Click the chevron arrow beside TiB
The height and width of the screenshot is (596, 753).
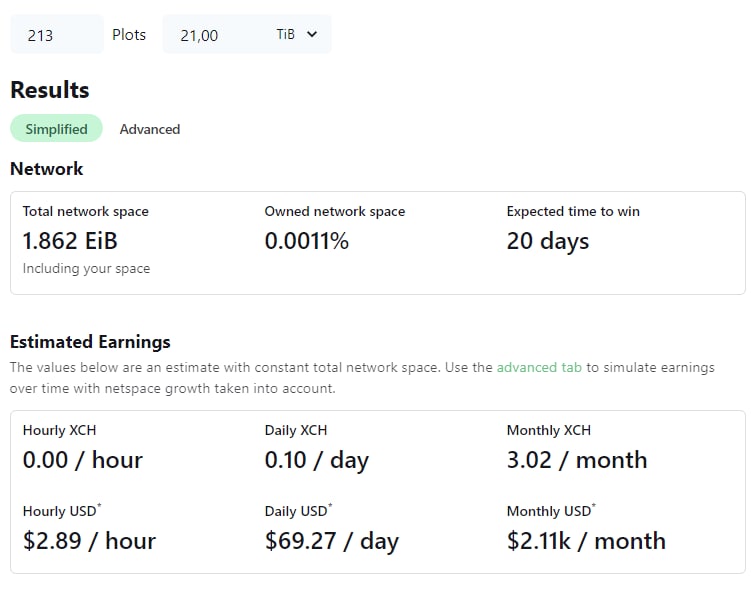click(x=312, y=34)
